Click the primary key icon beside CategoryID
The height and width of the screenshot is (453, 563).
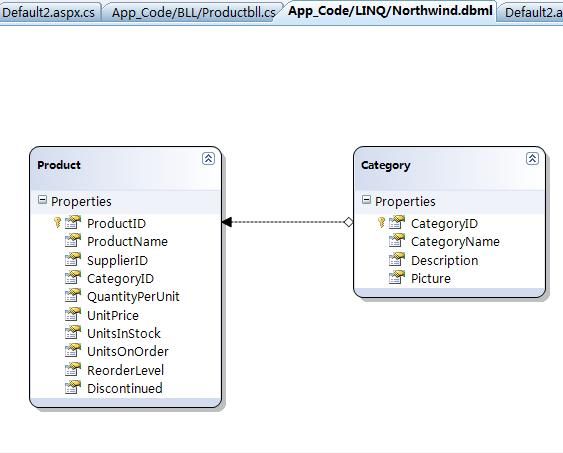(x=381, y=223)
